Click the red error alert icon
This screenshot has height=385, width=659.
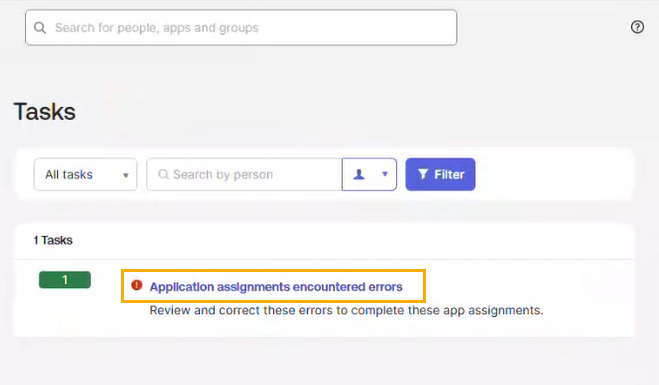137,285
